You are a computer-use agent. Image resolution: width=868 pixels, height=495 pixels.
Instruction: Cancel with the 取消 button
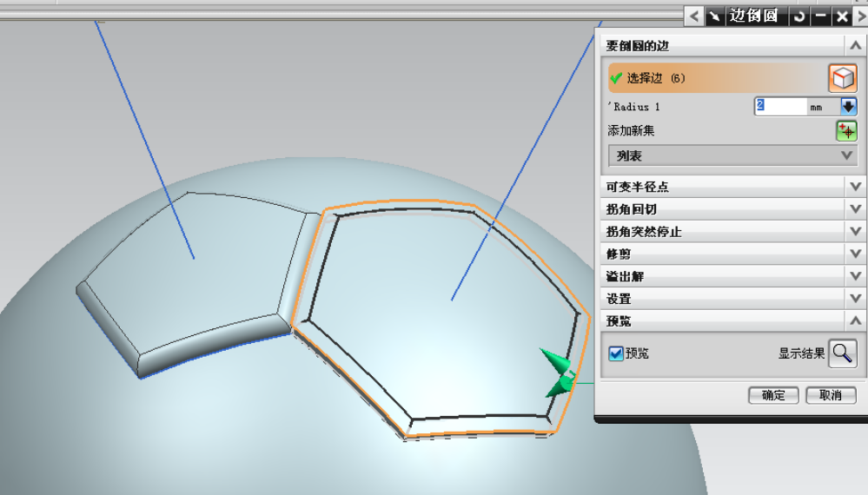coord(831,395)
